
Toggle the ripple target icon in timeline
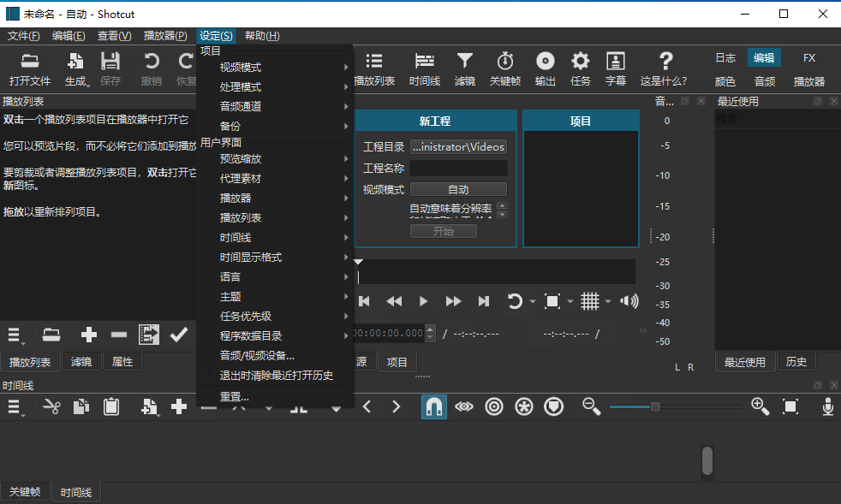point(494,407)
